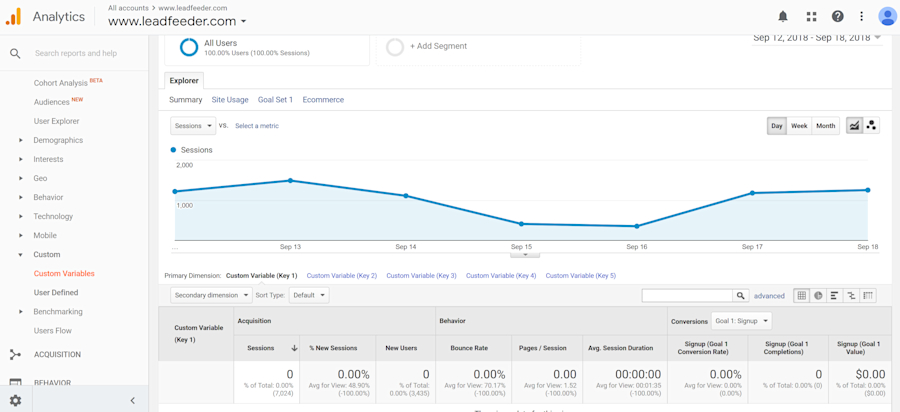Click the Add Segment circle icon
The height and width of the screenshot is (412, 900).
(x=394, y=47)
